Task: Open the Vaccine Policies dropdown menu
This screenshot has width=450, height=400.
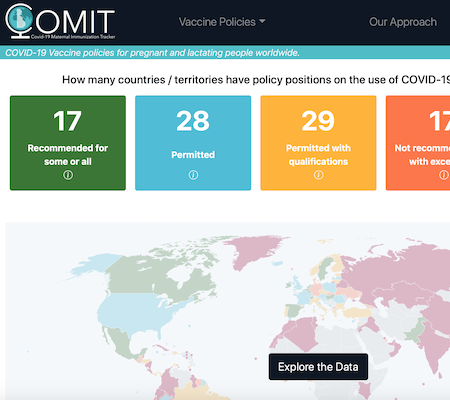Action: [x=222, y=22]
